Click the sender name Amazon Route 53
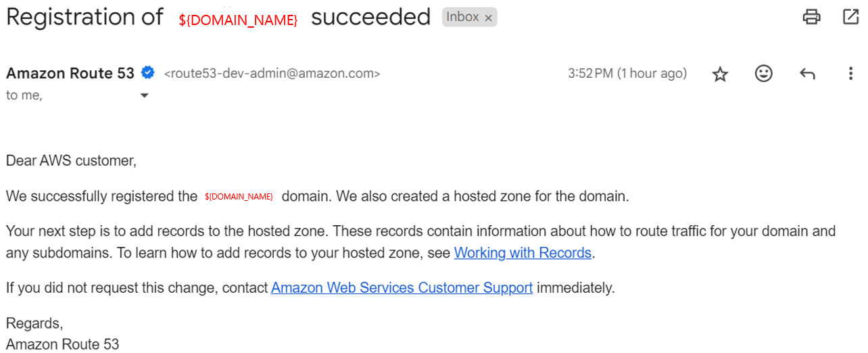868x353 pixels. (70, 73)
